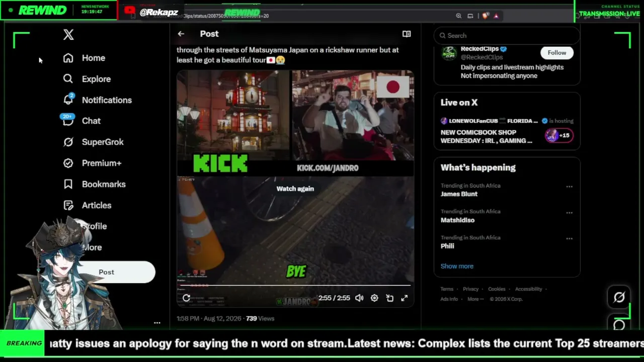644x362 pixels.
Task: Open the Ads info footer link
Action: (449, 299)
